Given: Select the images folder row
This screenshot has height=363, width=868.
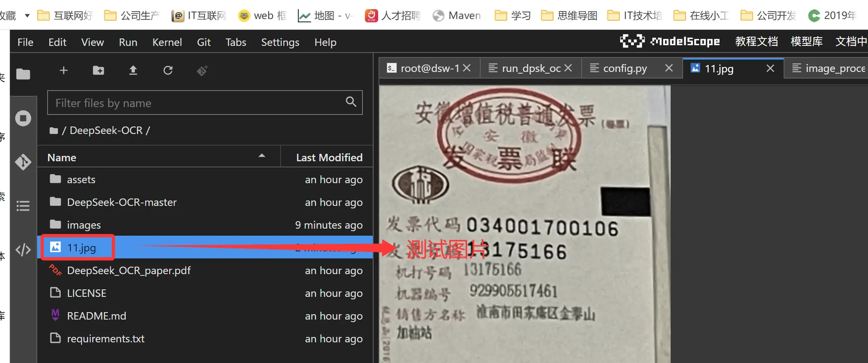Looking at the screenshot, I should click(x=205, y=225).
